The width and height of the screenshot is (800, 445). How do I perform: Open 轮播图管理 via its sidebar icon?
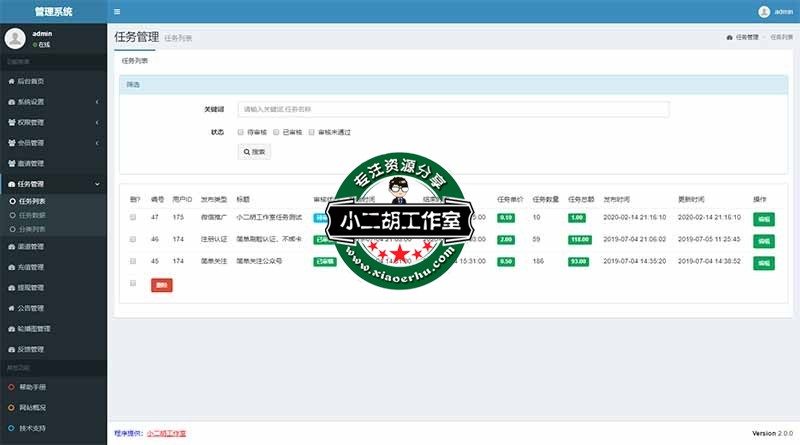(11, 329)
